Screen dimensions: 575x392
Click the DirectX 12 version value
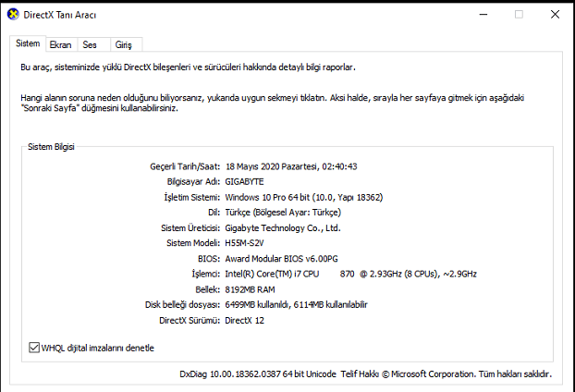click(x=244, y=321)
